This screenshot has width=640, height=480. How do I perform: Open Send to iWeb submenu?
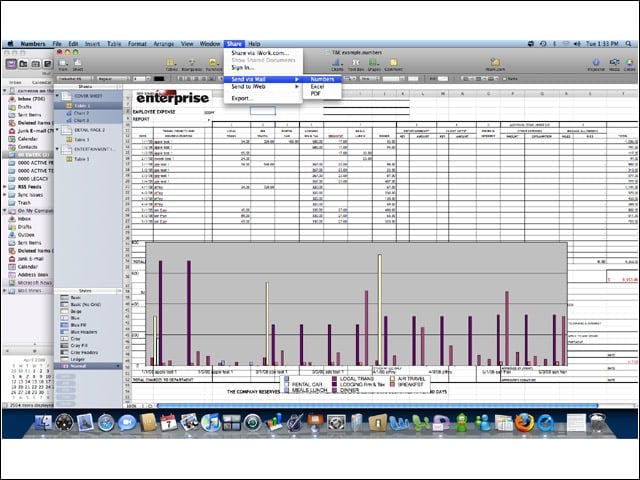pyautogui.click(x=263, y=87)
